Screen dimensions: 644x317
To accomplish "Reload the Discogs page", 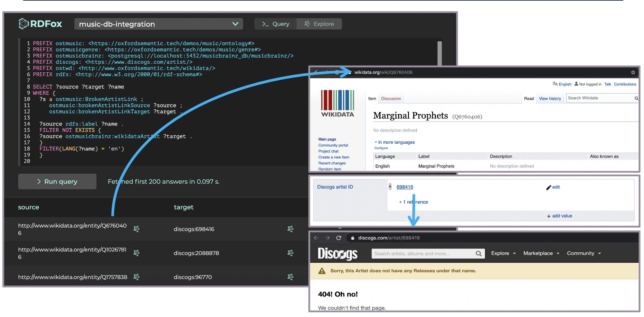I will pos(338,238).
